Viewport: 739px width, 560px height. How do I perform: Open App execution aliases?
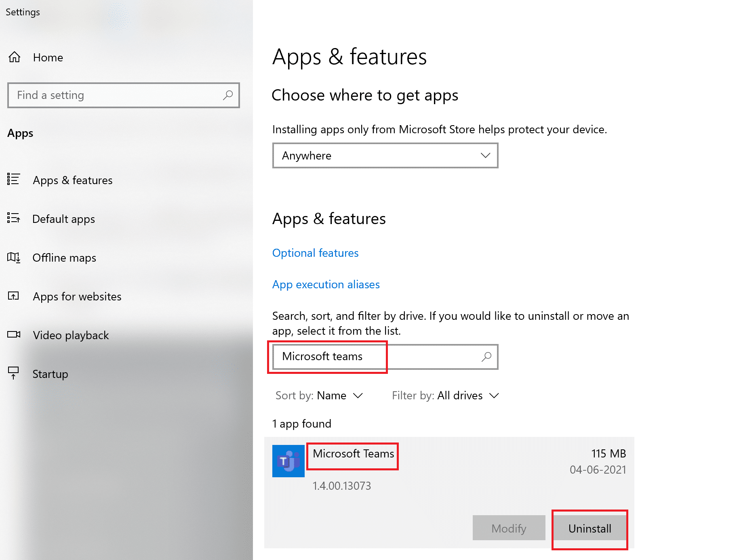coord(326,284)
